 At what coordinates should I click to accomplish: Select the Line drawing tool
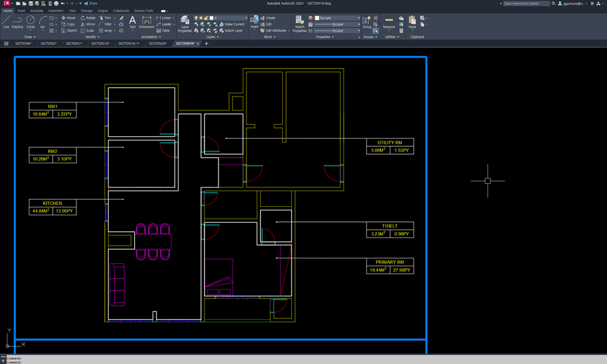(x=6, y=22)
